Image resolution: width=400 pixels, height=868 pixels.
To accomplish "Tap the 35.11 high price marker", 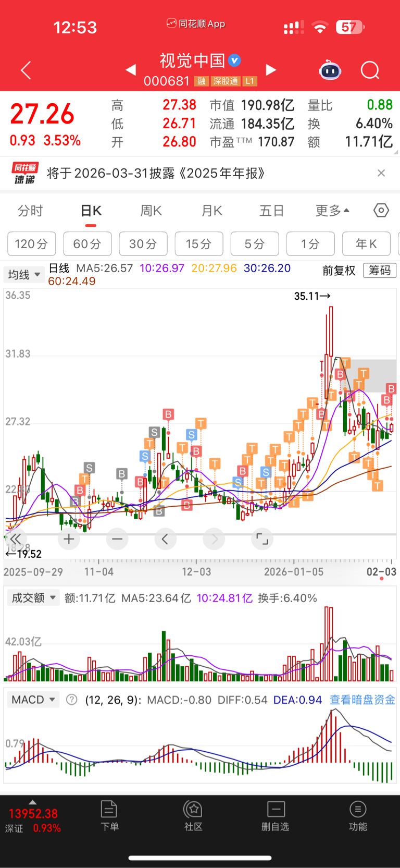I will click(312, 296).
